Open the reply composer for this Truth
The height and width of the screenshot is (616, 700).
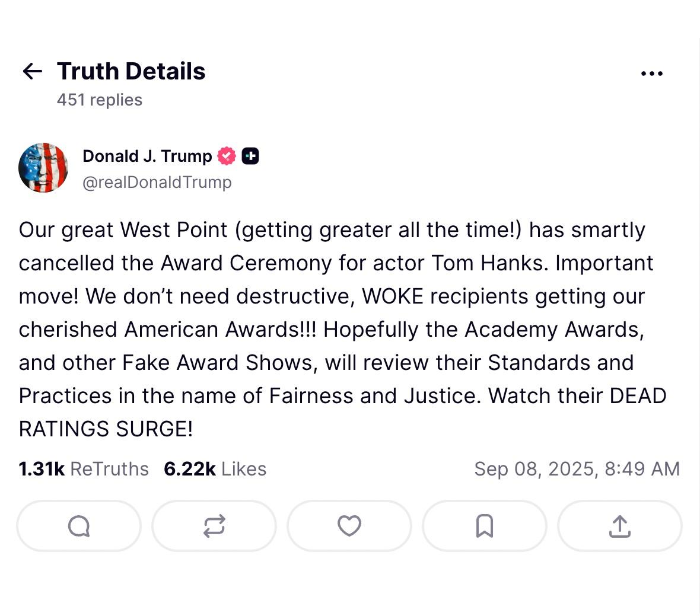click(78, 526)
